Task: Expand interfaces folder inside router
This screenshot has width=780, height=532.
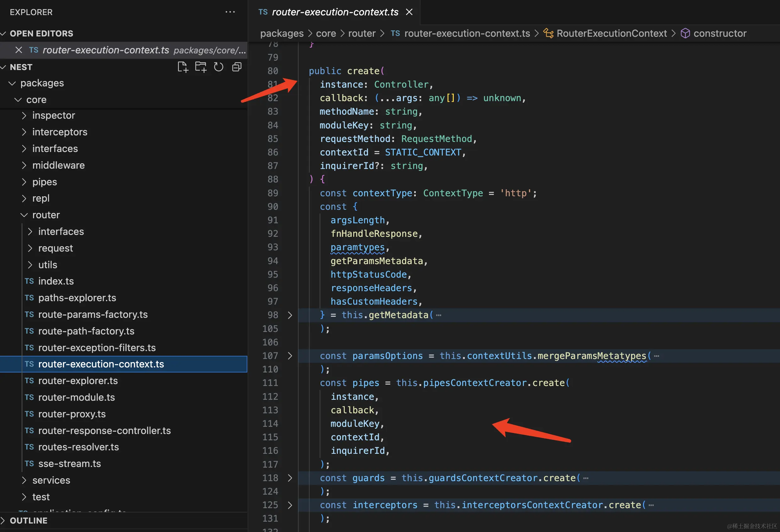Action: point(30,231)
